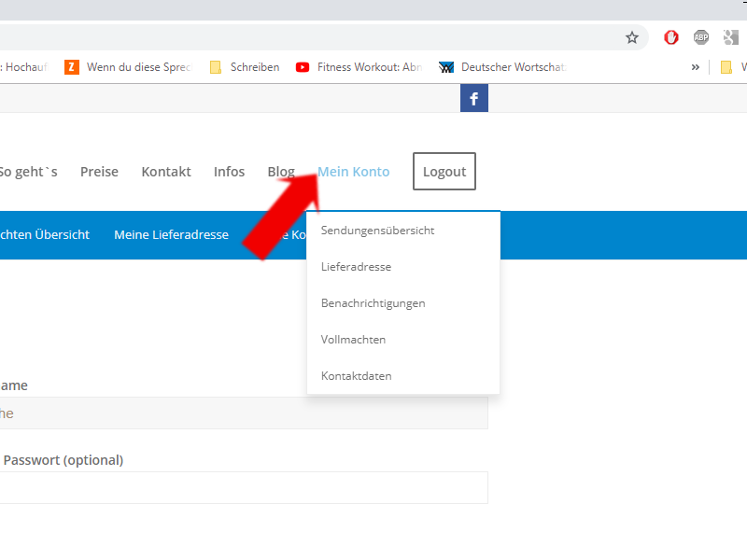Select the Vollmachten menu entry
Viewport: 747px width, 560px height.
click(353, 340)
